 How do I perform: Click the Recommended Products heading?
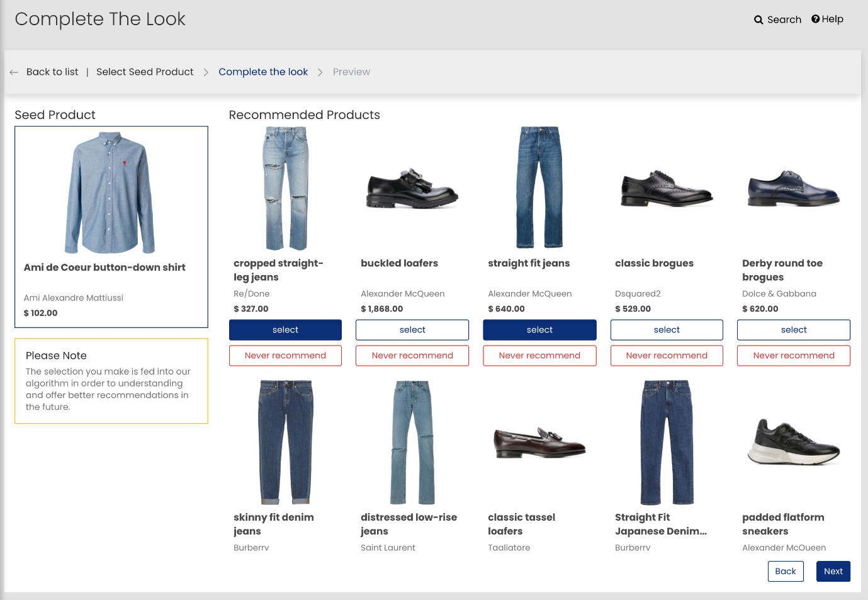pyautogui.click(x=304, y=115)
